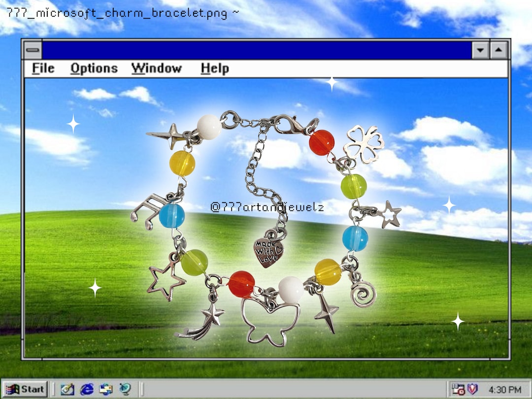This screenshot has width=532, height=399.
Task: Click the filename text ???_microsoft_charm_bracelet.png
Action: [118, 12]
